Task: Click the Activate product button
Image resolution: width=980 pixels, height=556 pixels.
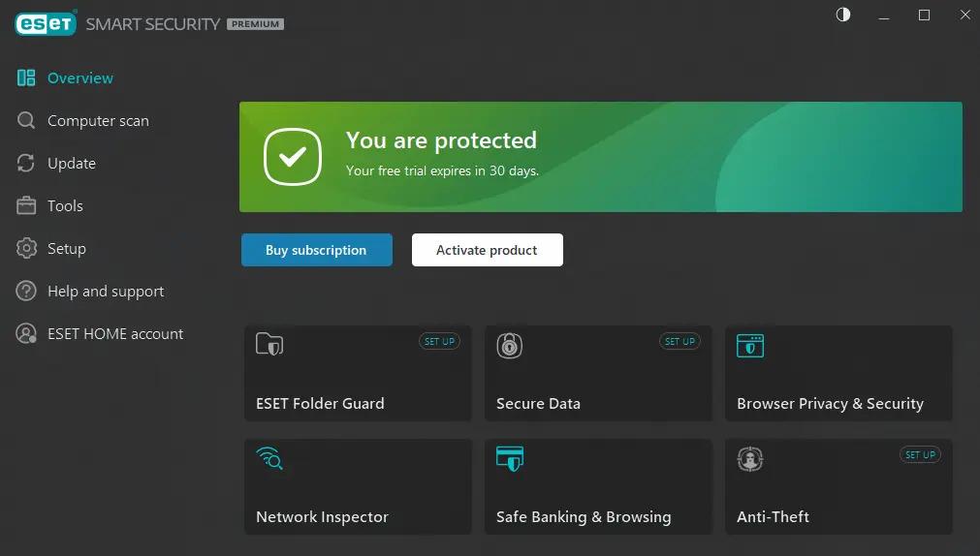Action: pyautogui.click(x=488, y=250)
